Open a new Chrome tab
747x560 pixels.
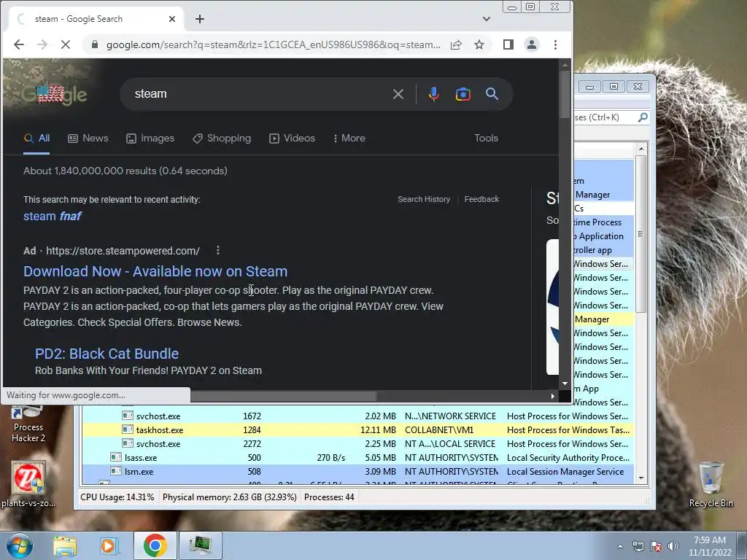(200, 19)
